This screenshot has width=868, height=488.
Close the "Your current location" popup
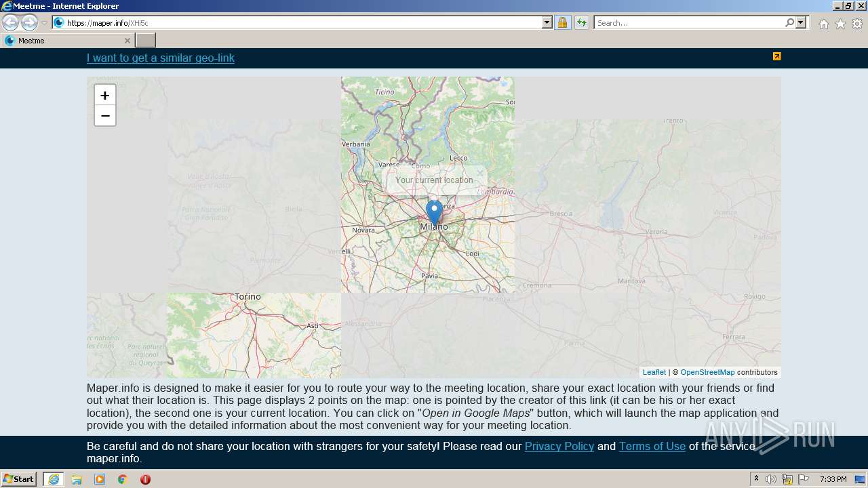click(480, 173)
